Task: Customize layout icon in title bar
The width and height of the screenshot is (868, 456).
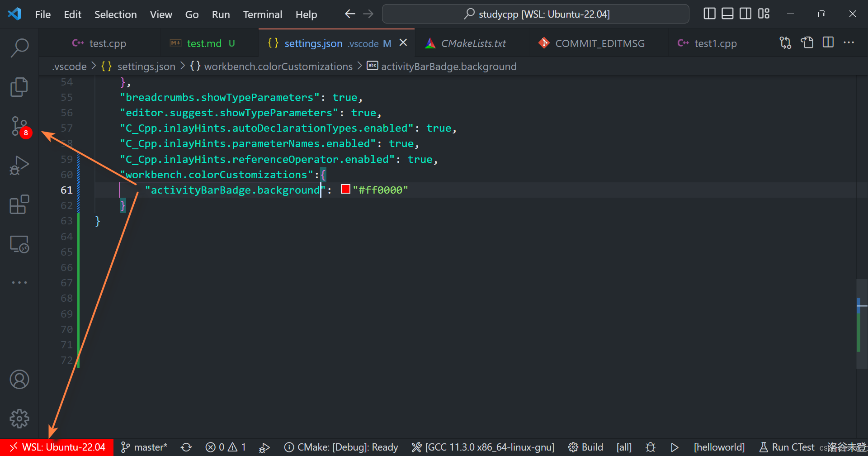Action: 764,14
